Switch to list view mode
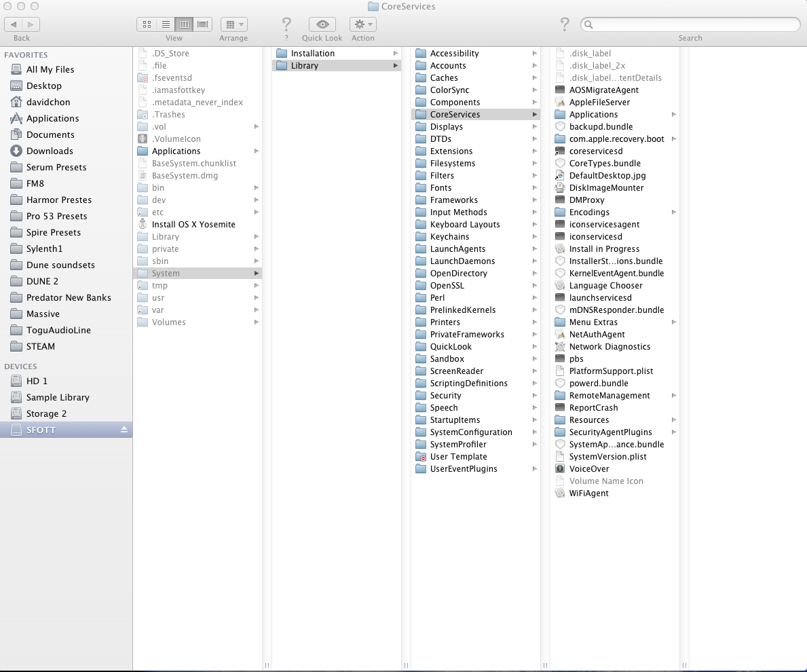 tap(166, 24)
